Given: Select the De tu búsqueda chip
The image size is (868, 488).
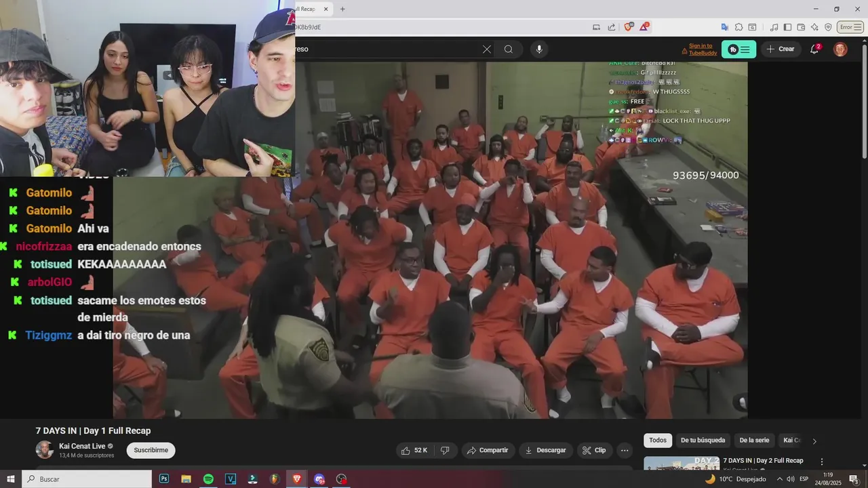Looking at the screenshot, I should point(703,441).
